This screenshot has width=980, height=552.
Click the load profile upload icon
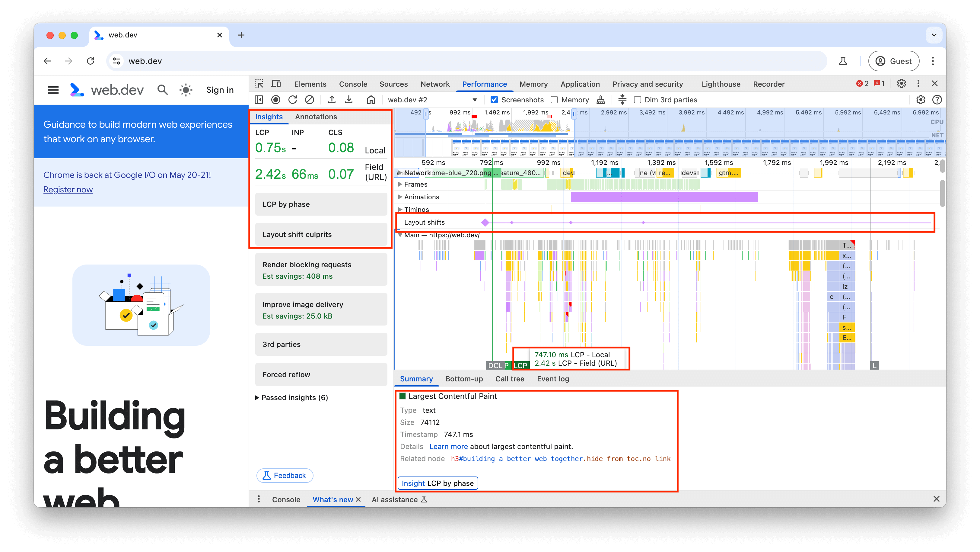[x=331, y=100]
